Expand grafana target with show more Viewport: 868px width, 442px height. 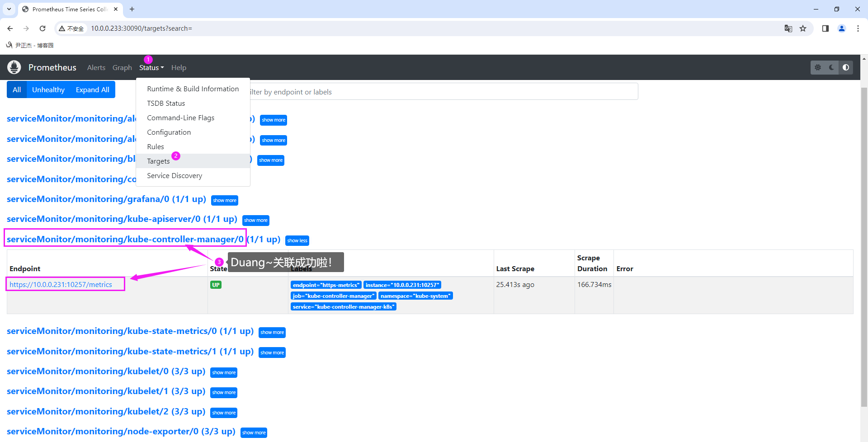224,200
